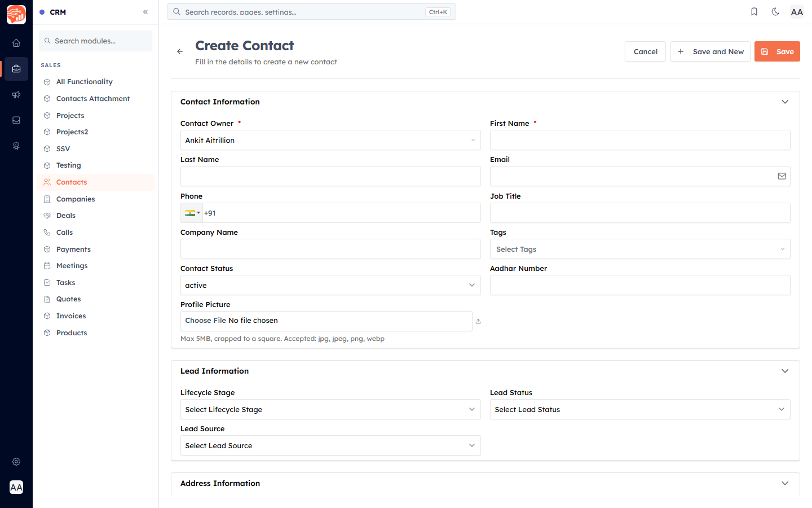This screenshot has width=812, height=508.
Task: Click Save and New button
Action: click(710, 51)
